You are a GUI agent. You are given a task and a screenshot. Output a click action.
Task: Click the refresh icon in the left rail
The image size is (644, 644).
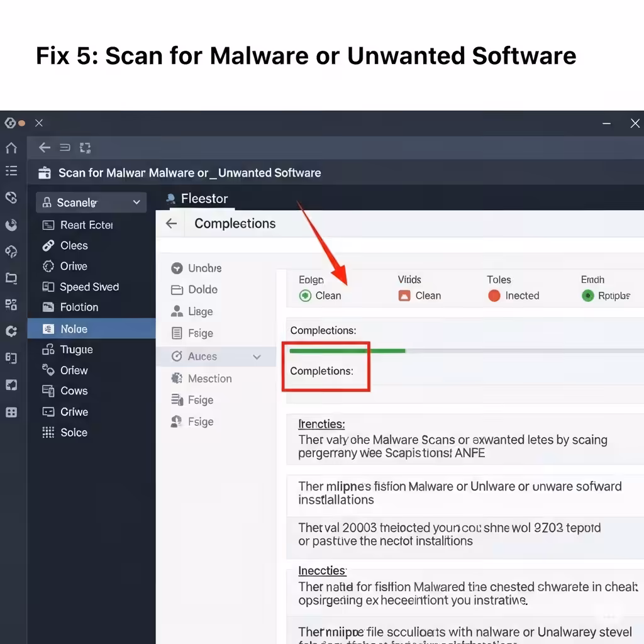(x=11, y=331)
